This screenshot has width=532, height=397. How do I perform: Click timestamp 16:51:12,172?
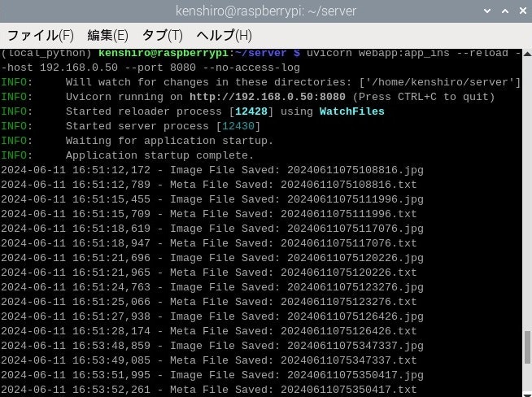pos(111,170)
